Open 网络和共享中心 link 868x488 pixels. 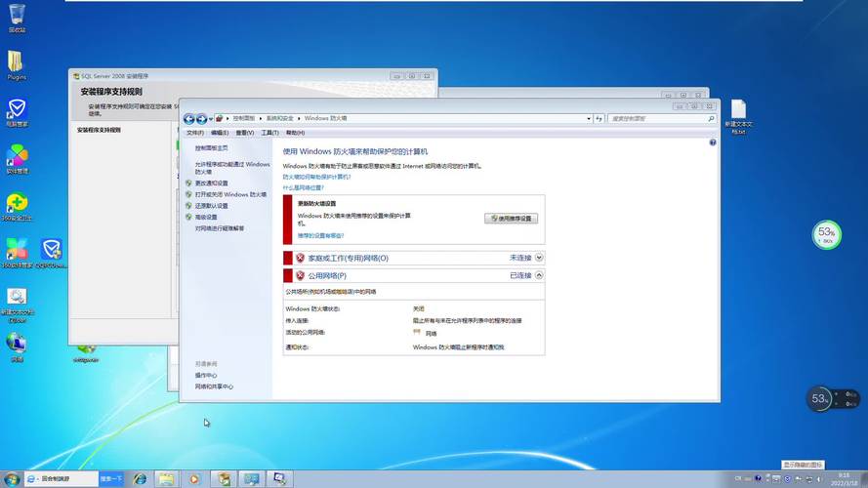(214, 386)
